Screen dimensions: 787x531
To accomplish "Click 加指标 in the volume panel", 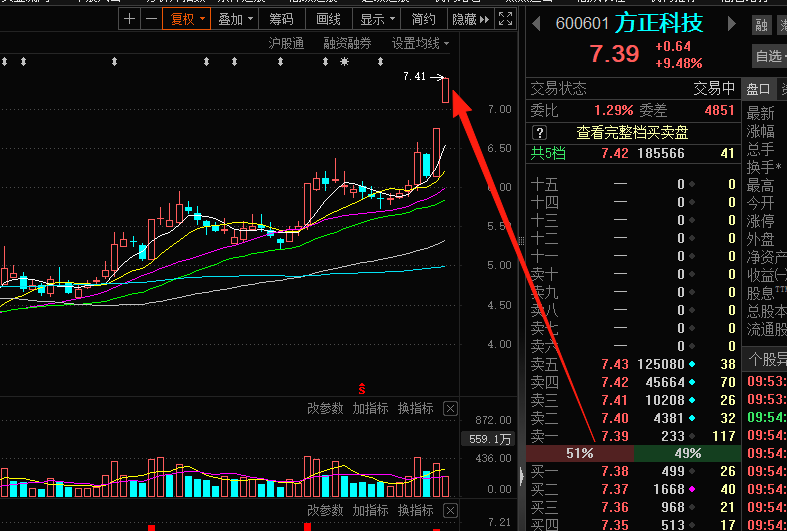I will pos(370,409).
